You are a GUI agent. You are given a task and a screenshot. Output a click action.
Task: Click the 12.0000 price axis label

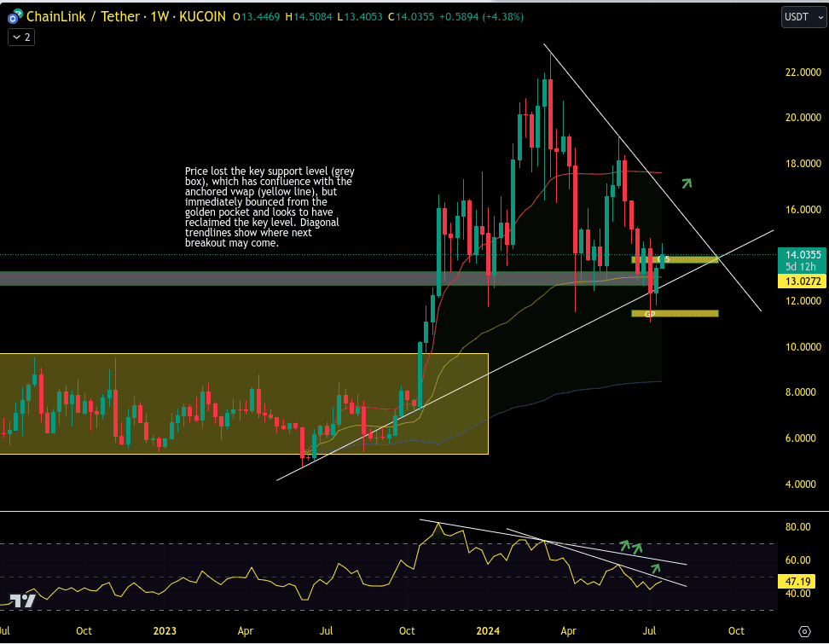(x=803, y=301)
